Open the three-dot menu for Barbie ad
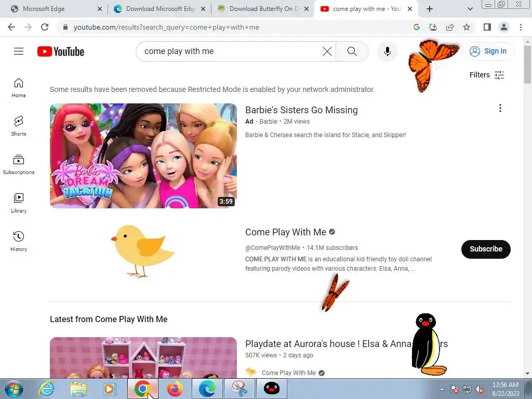 pos(500,108)
